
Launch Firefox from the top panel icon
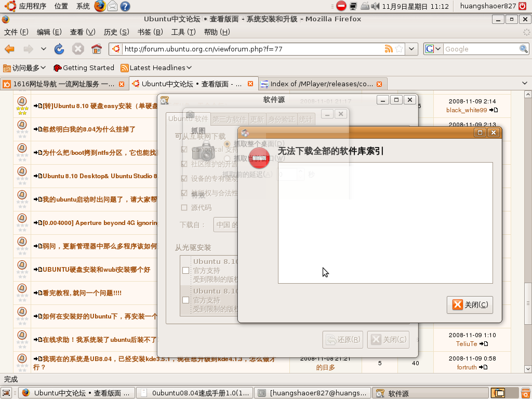100,6
